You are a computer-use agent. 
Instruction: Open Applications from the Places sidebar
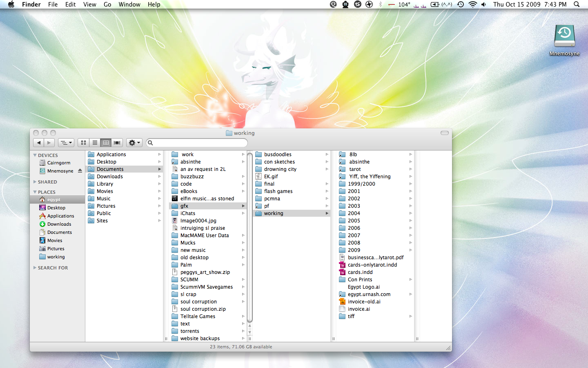click(60, 216)
